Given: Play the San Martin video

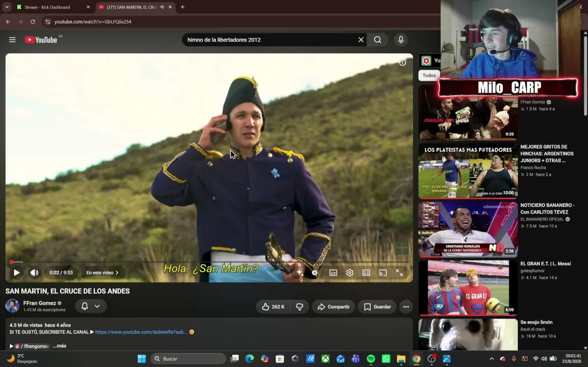Looking at the screenshot, I should point(16,273).
